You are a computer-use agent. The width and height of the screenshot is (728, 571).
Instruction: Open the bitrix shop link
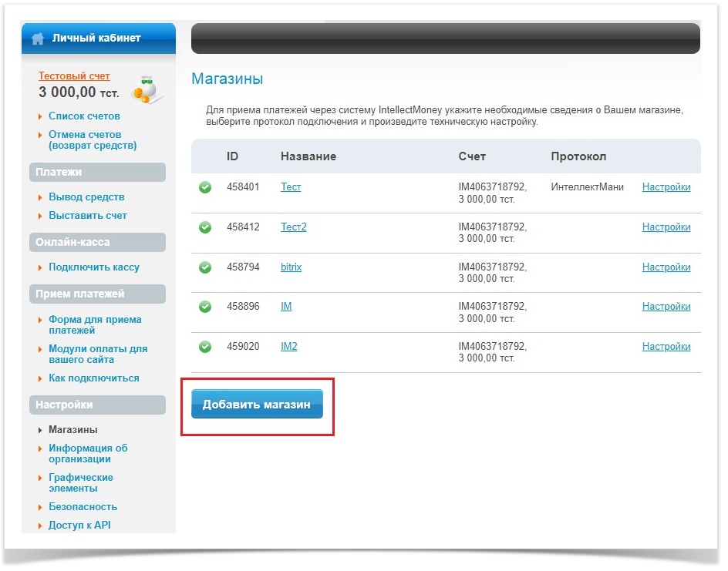point(291,267)
